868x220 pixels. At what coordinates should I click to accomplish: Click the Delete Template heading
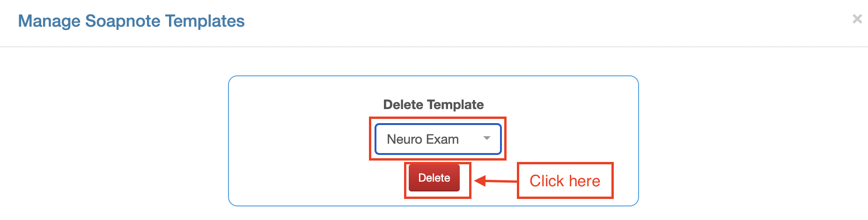coord(433,104)
